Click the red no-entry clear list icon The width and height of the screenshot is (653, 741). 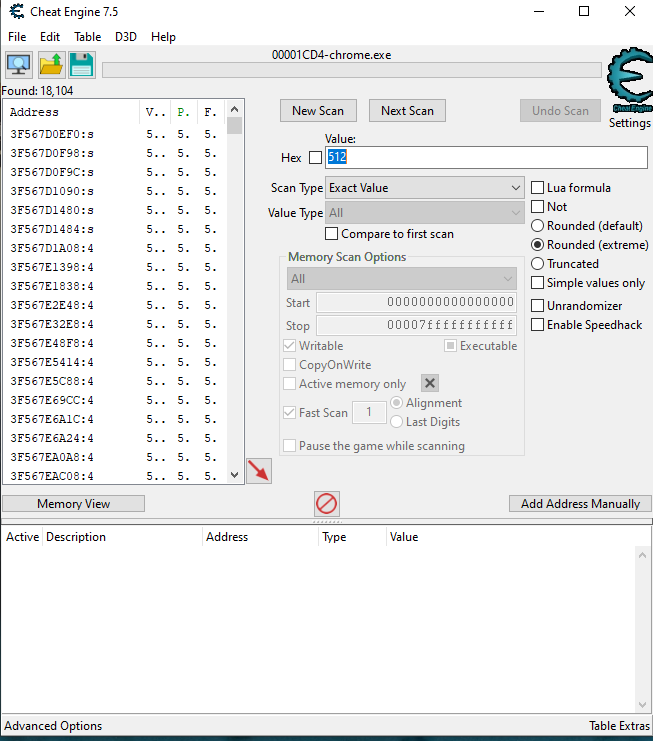326,503
